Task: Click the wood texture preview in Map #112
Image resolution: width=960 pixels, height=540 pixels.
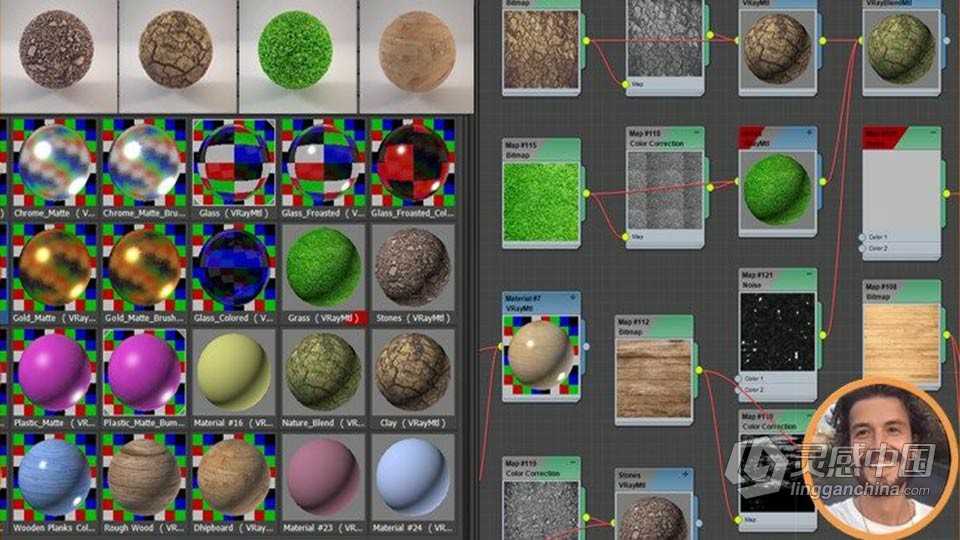Action: (x=654, y=380)
